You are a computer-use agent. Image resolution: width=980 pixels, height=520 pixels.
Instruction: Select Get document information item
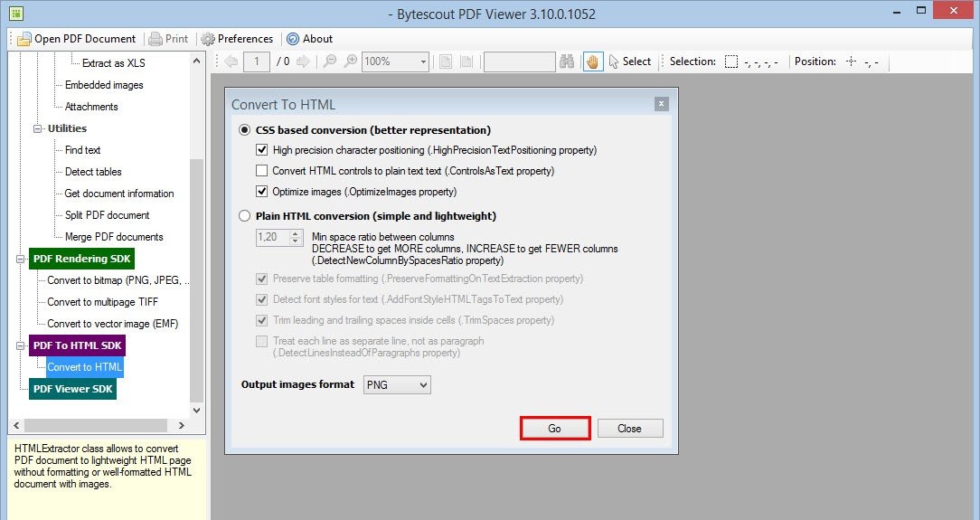click(118, 194)
